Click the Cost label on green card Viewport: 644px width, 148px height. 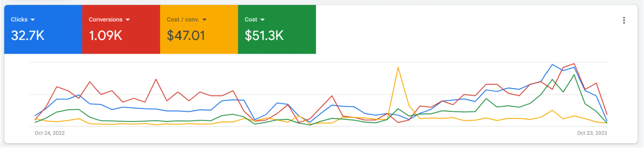pos(251,19)
